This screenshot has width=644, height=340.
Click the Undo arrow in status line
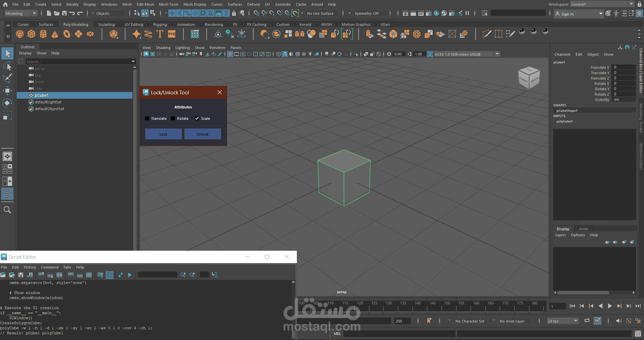click(72, 13)
